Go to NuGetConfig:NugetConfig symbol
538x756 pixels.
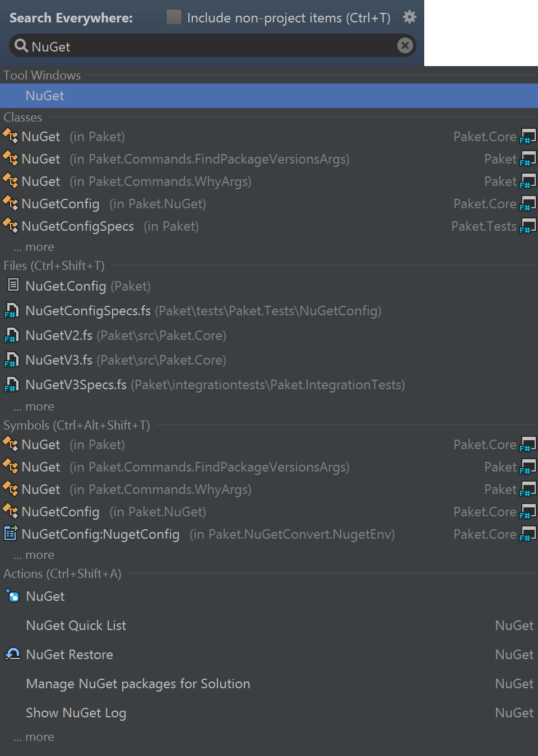269,534
